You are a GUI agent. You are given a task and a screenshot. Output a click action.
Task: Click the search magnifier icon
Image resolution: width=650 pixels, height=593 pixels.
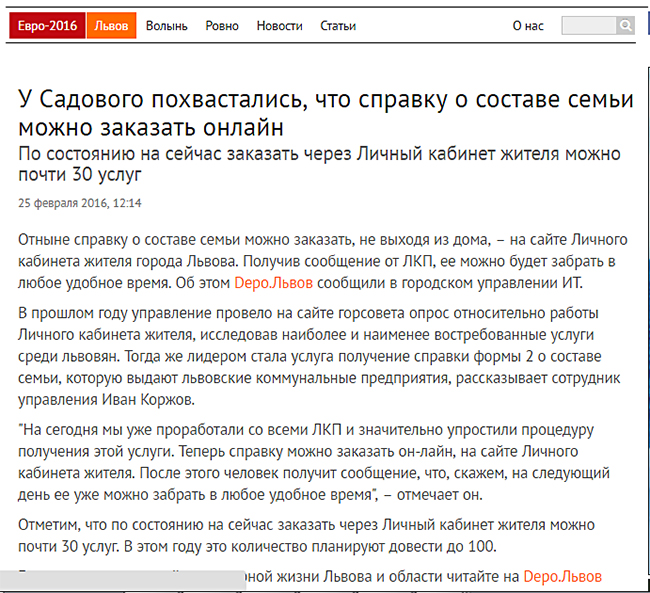click(x=625, y=26)
